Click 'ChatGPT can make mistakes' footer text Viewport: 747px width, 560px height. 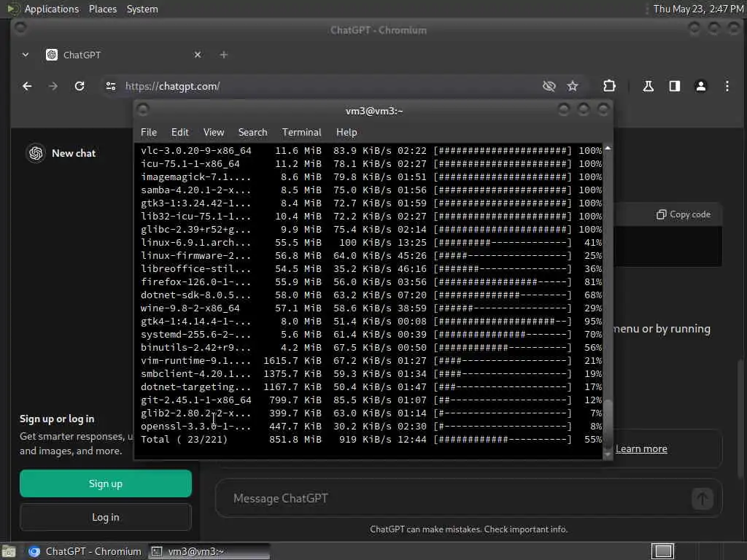469,529
